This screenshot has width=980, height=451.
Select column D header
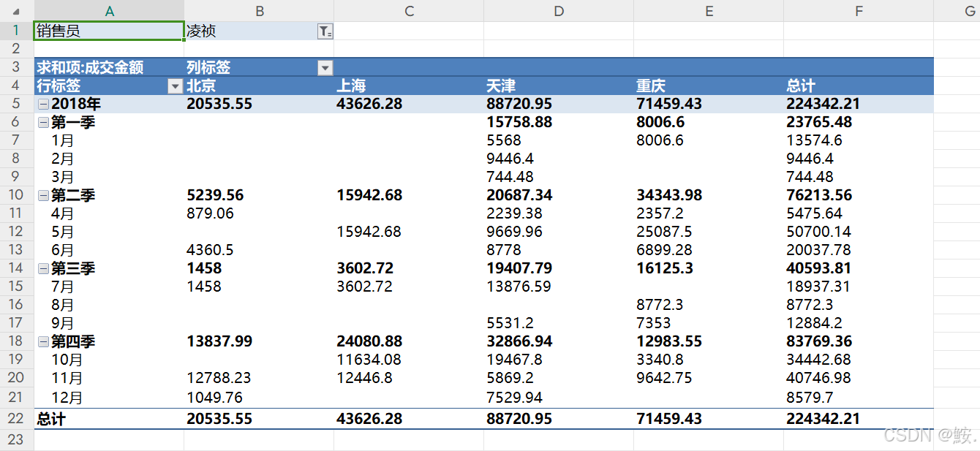click(559, 11)
